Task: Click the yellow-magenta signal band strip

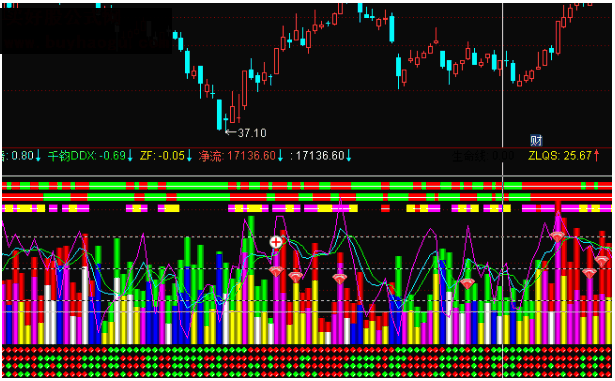Action: point(307,208)
